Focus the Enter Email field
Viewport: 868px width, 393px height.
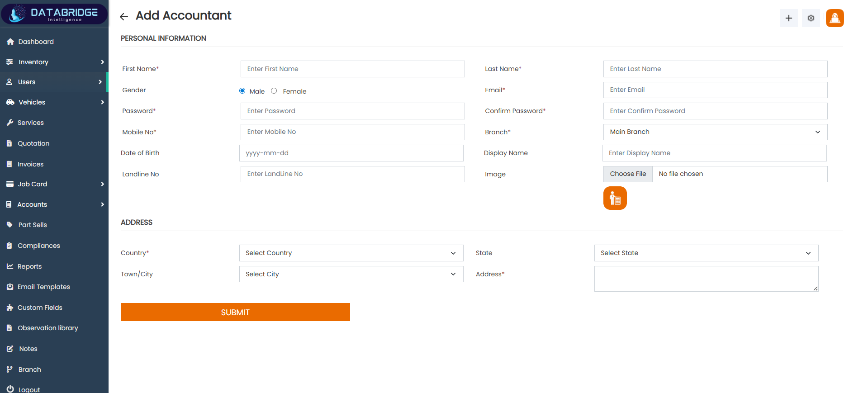[715, 90]
